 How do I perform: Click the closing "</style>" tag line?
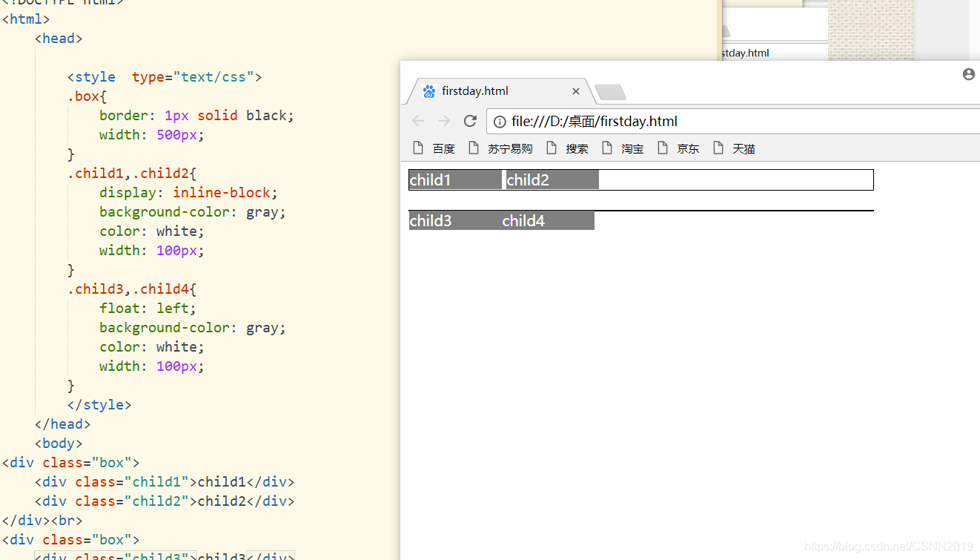click(x=99, y=405)
